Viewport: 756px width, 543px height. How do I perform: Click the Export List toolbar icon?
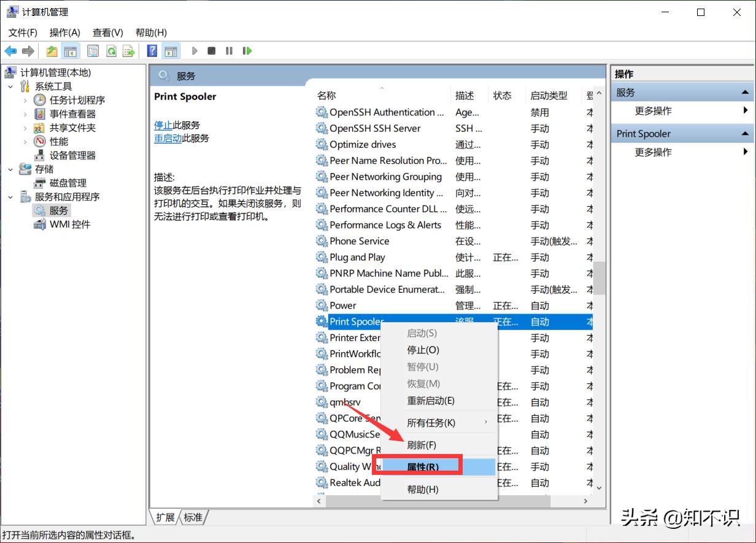point(128,50)
